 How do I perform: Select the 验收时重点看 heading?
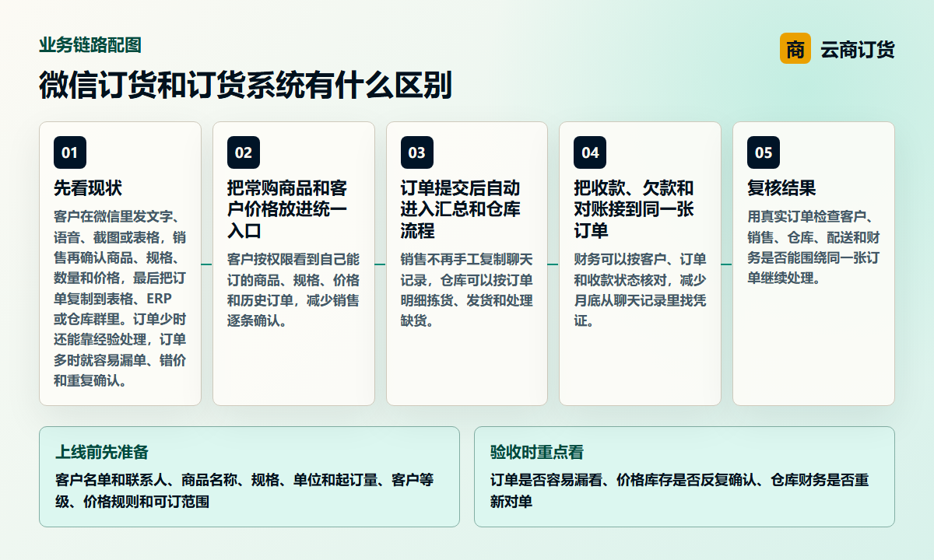click(536, 452)
